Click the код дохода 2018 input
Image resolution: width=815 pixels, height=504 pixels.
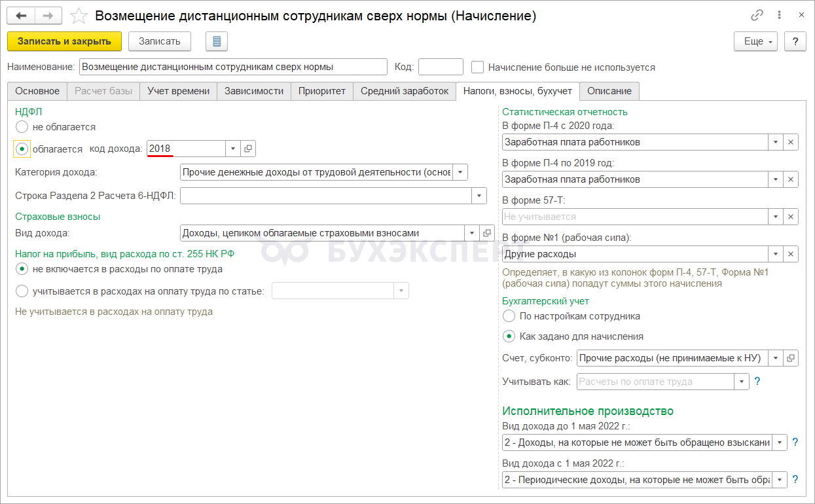187,149
